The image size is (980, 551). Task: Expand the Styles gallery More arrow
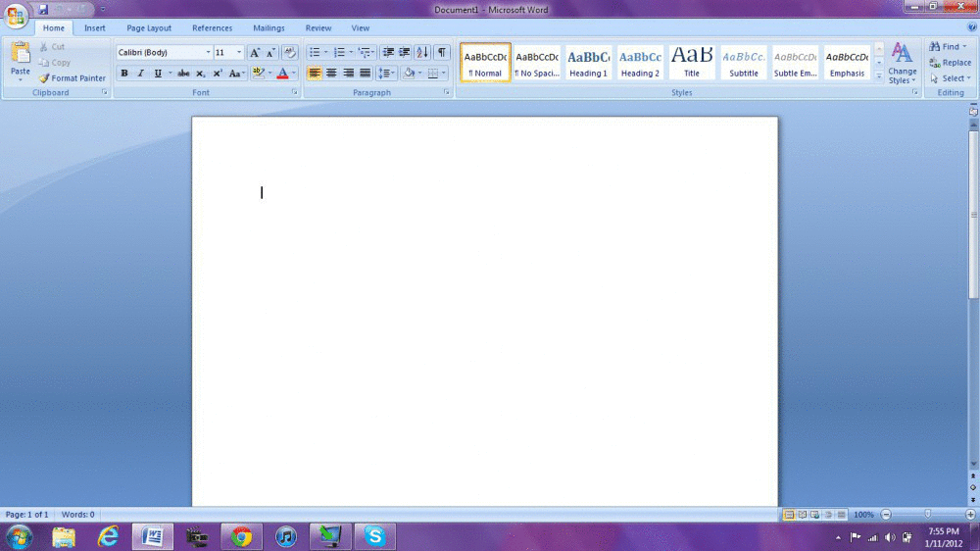879,76
